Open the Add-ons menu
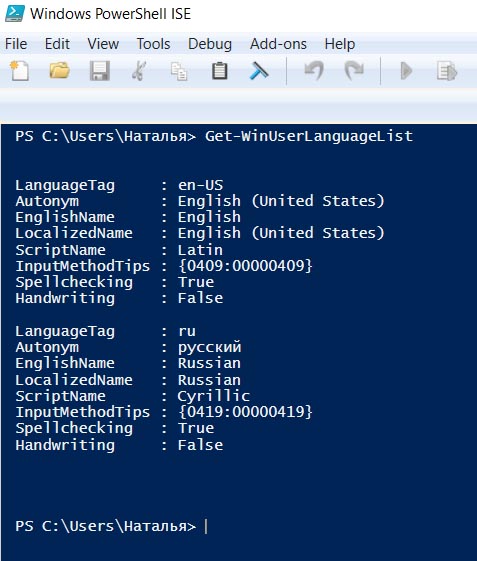The image size is (477, 561). [278, 44]
